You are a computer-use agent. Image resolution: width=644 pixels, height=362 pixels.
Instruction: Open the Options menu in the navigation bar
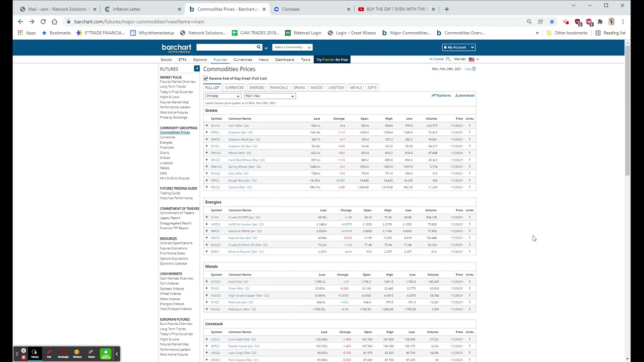(200, 60)
